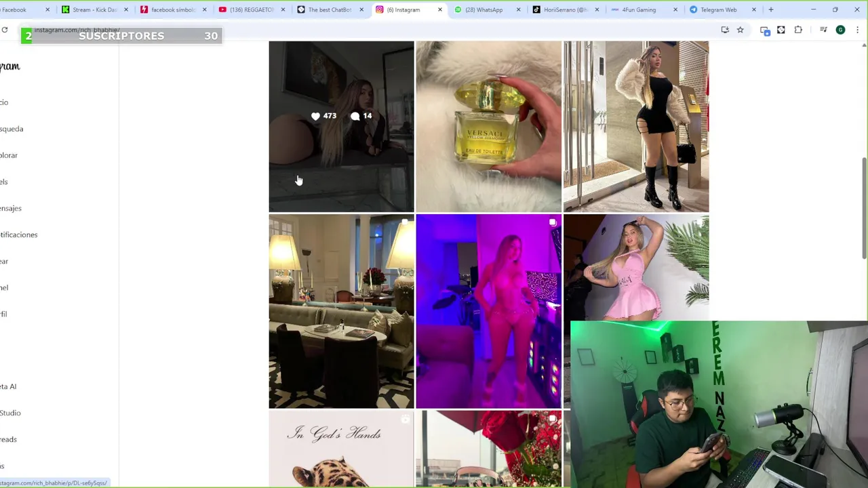Open the (28) WhatsApp tab
The height and width of the screenshot is (488, 868).
(x=486, y=9)
